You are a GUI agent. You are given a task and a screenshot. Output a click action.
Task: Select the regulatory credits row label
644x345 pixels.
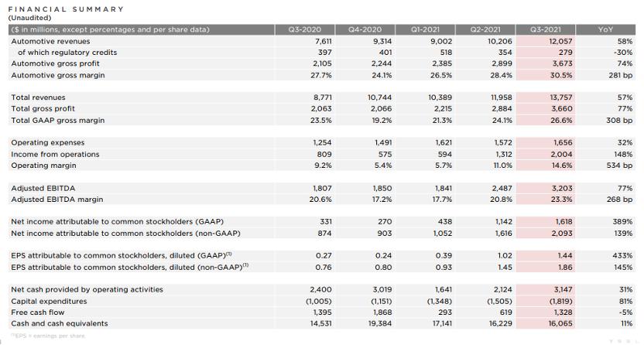click(67, 52)
